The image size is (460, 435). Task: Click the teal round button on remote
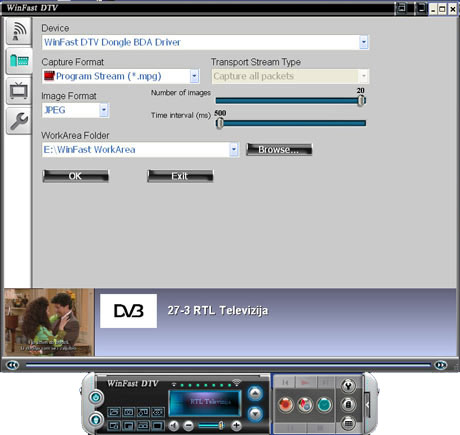tap(324, 405)
